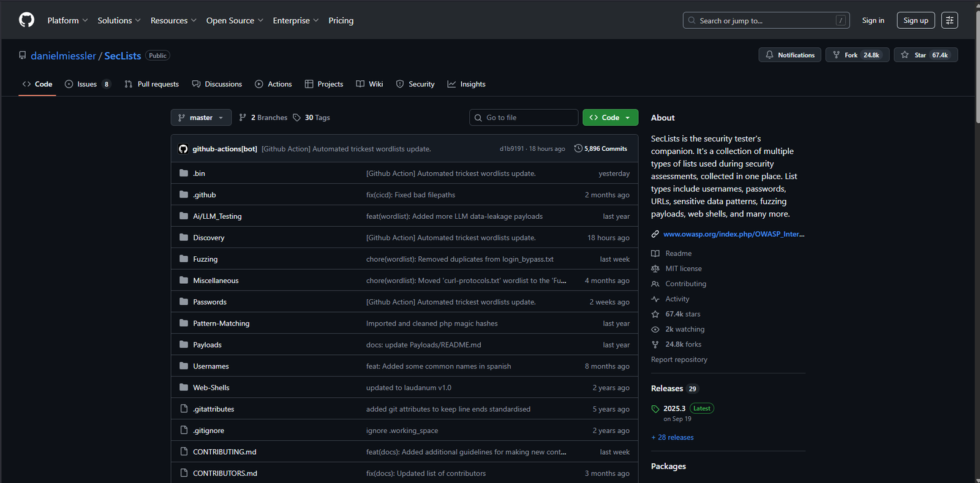The image size is (980, 483).
Task: Click the Fork repository icon
Action: [x=837, y=55]
